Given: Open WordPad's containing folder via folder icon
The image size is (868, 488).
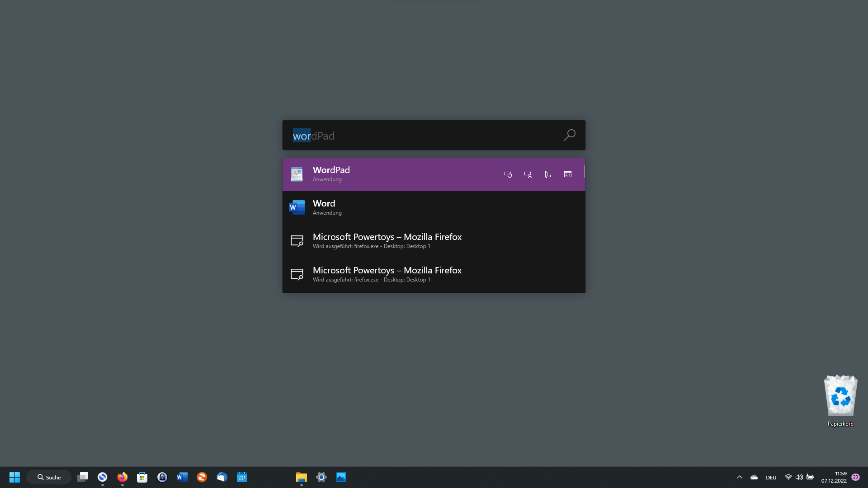Looking at the screenshot, I should tap(548, 174).
